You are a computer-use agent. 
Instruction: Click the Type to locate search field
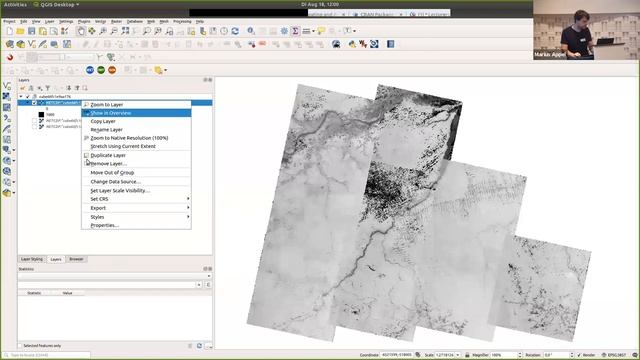[46, 356]
